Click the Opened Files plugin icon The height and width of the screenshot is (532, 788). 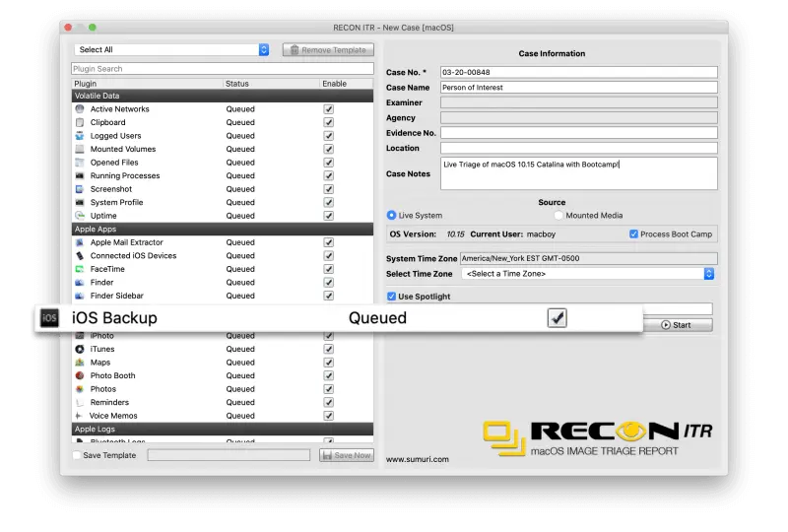[80, 163]
